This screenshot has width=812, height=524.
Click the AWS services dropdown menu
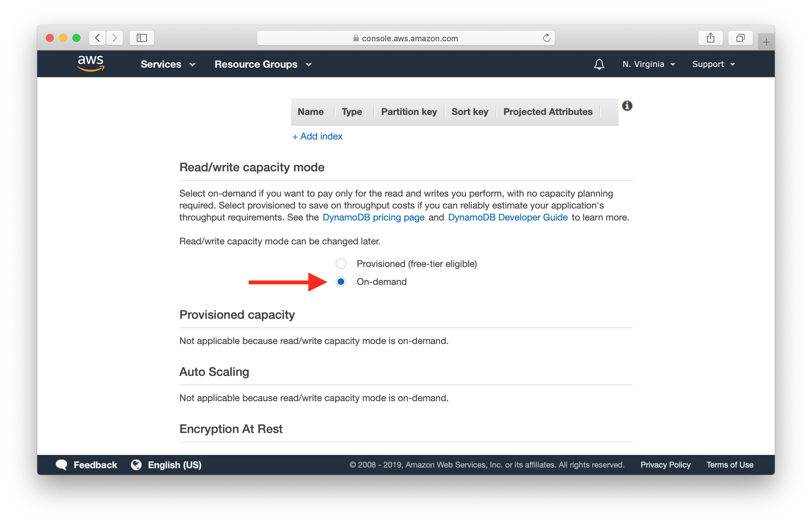point(167,64)
